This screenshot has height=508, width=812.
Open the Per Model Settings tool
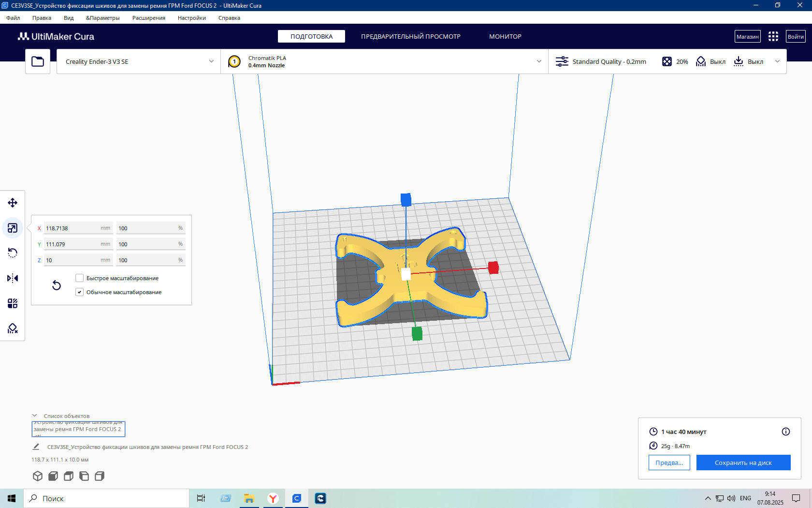tap(13, 303)
